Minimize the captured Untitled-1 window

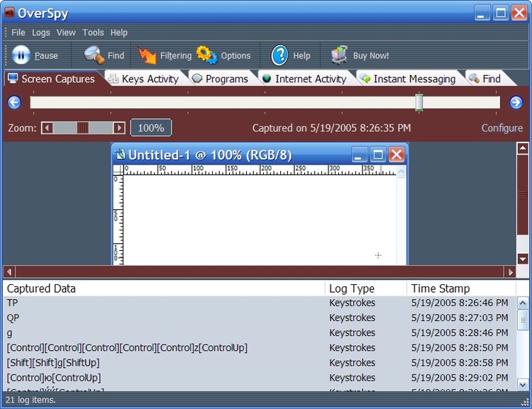pos(359,155)
